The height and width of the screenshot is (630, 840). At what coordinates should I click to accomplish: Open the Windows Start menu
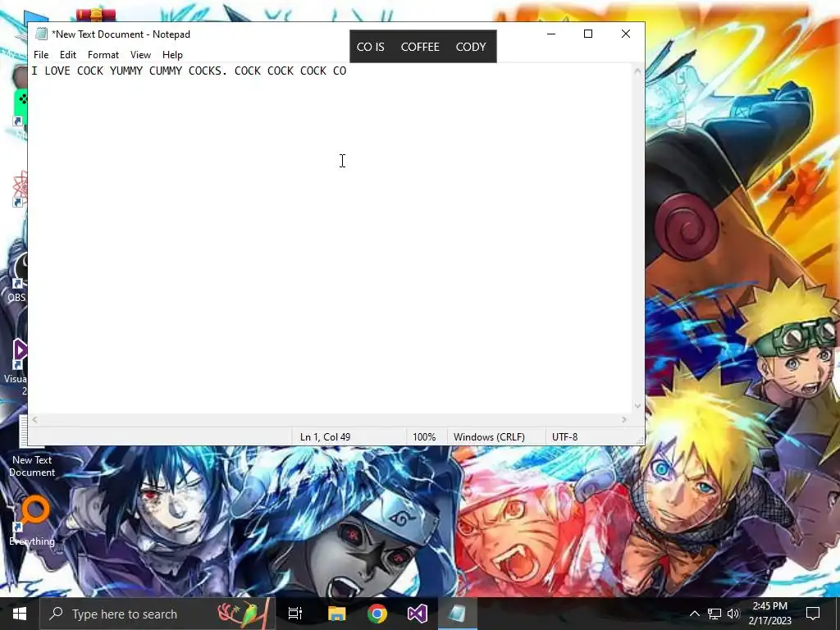pos(20,614)
